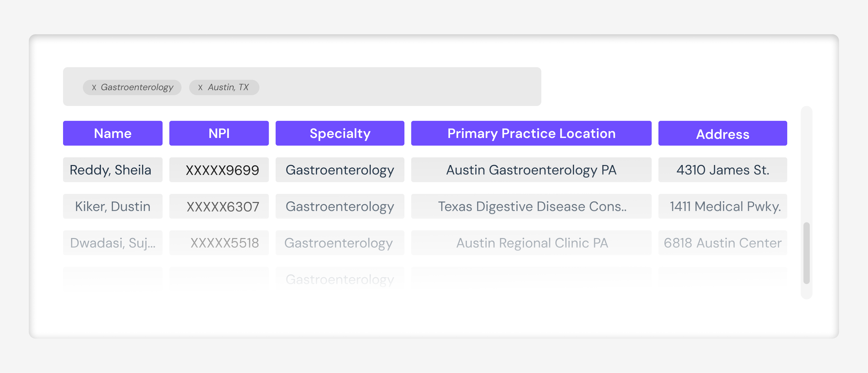Click the Specialty column header

tap(340, 133)
